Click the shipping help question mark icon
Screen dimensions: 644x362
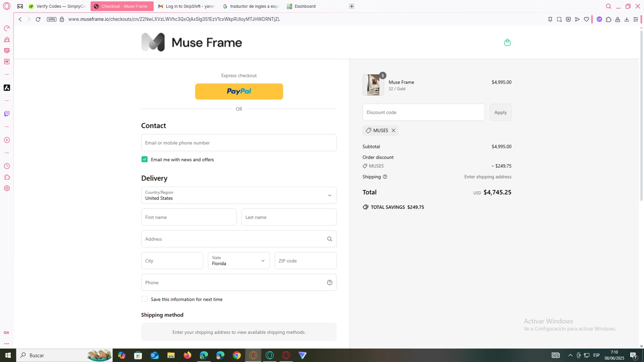[385, 177]
